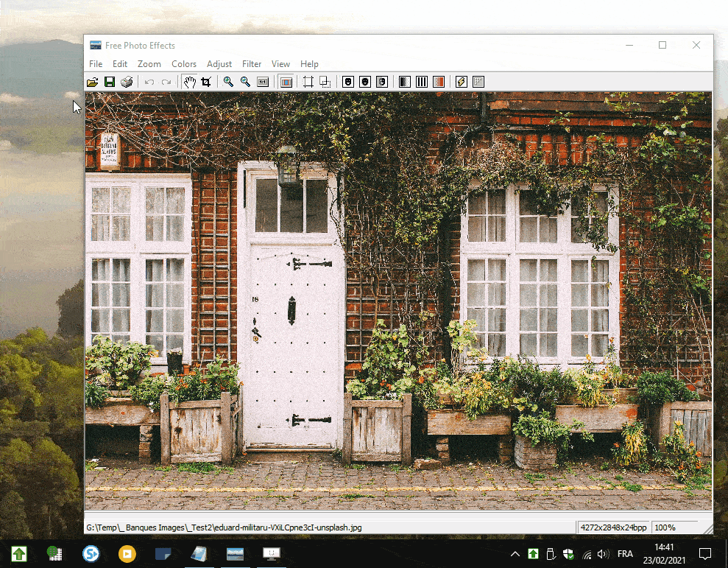Open the Help menu
The image size is (728, 568).
(x=309, y=64)
